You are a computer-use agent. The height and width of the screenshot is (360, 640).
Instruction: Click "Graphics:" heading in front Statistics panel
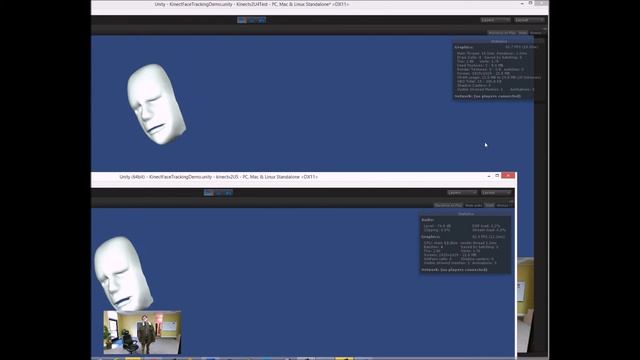(x=431, y=237)
